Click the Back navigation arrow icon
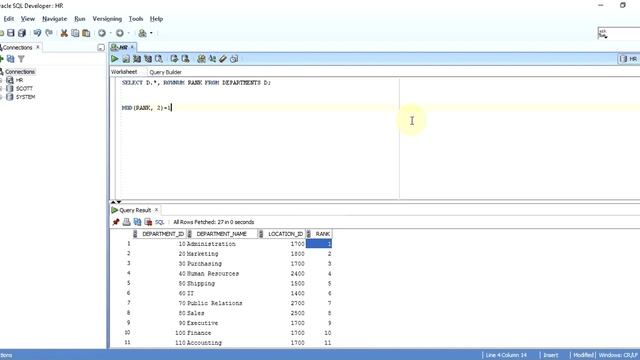This screenshot has height=360, width=640. coord(102,33)
